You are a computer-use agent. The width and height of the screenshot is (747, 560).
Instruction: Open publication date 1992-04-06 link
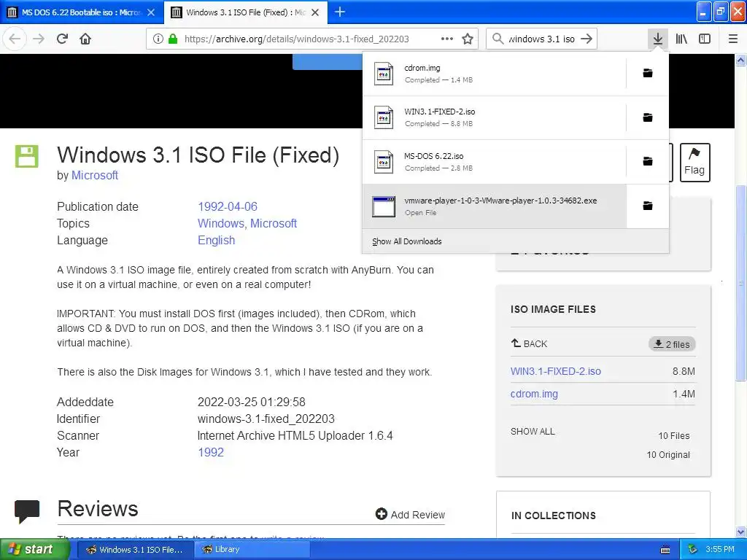click(x=228, y=206)
